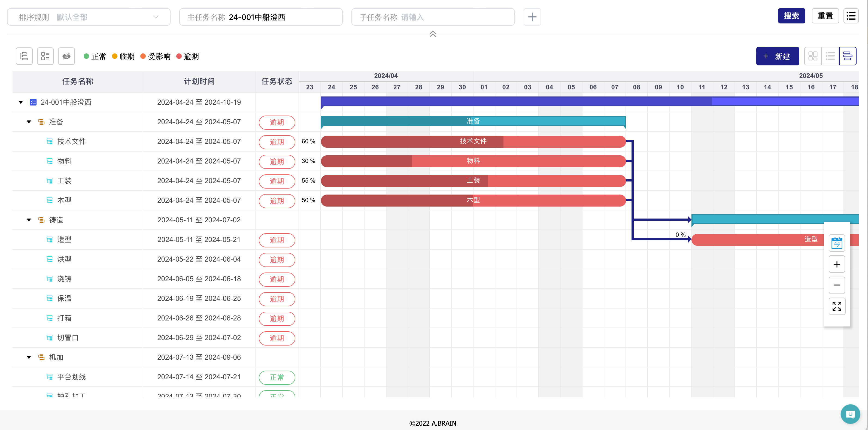Click the tree hierarchy view icon
The width and height of the screenshot is (868, 430).
[24, 56]
